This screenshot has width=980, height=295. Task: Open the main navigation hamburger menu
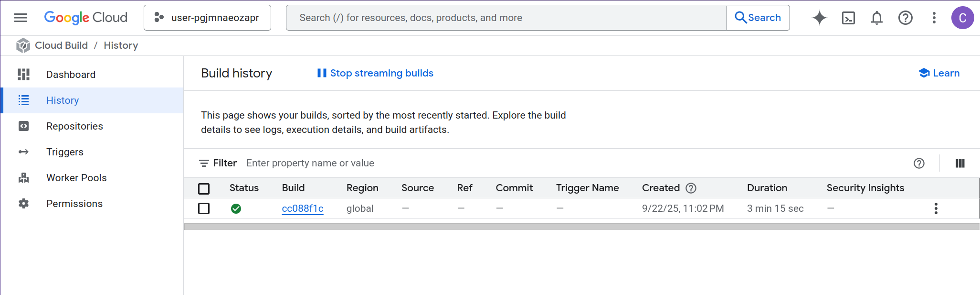click(21, 18)
